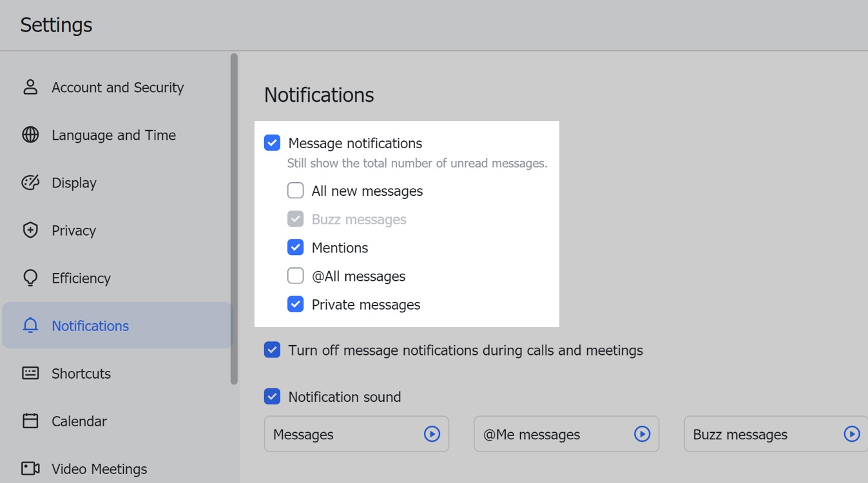Image resolution: width=868 pixels, height=483 pixels.
Task: Select Shortcuts in the settings sidebar
Action: click(81, 373)
